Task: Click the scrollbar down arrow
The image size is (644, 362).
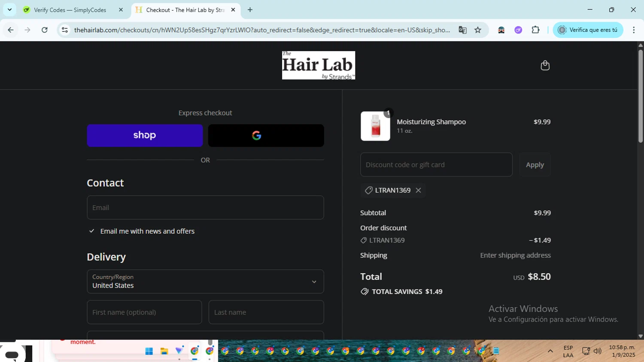Action: click(x=641, y=336)
